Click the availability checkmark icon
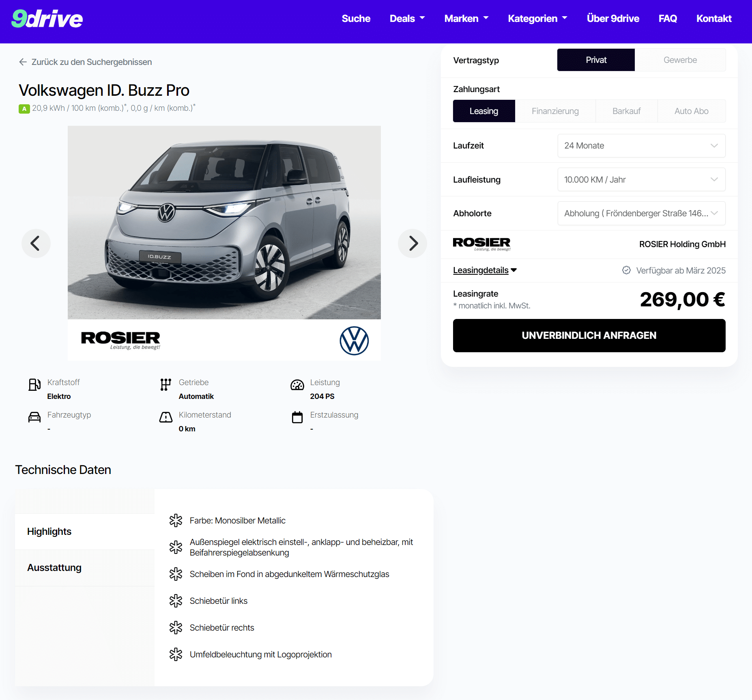The width and height of the screenshot is (752, 700). 626,270
